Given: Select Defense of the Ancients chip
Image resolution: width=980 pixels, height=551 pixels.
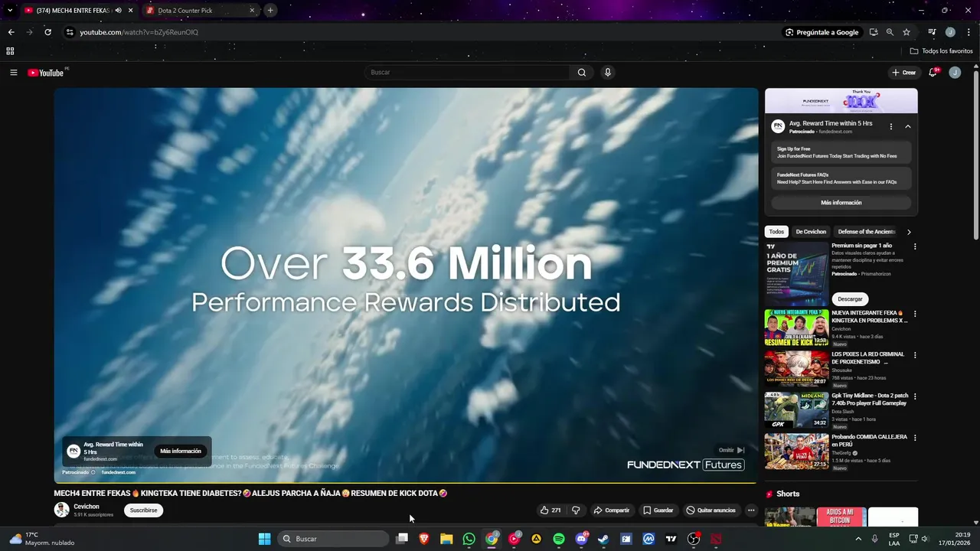Looking at the screenshot, I should click(866, 232).
